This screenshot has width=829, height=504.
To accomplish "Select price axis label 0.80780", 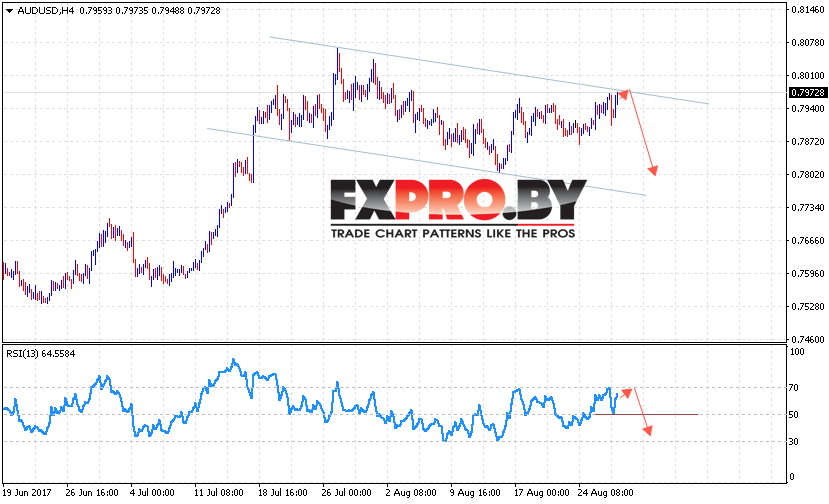I will coord(807,43).
